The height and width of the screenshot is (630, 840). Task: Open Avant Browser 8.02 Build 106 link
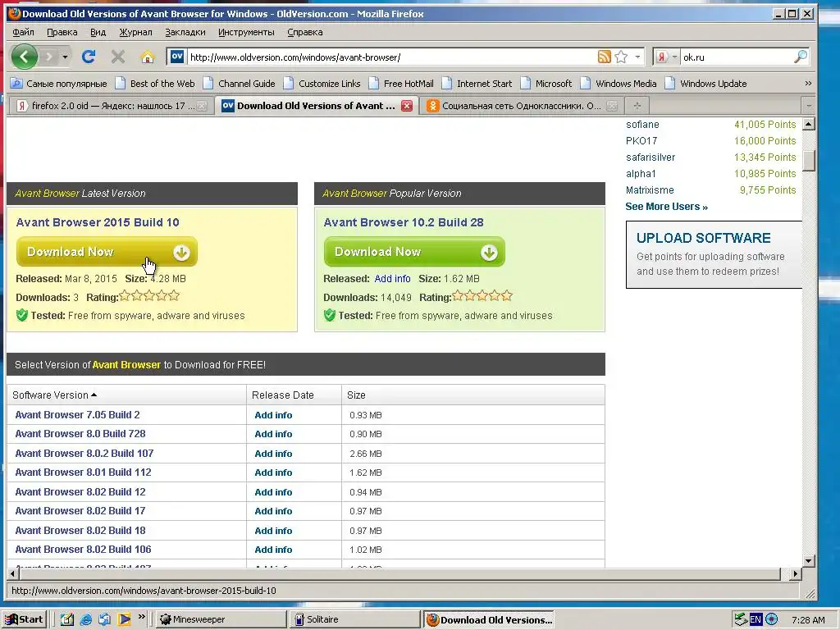point(83,550)
